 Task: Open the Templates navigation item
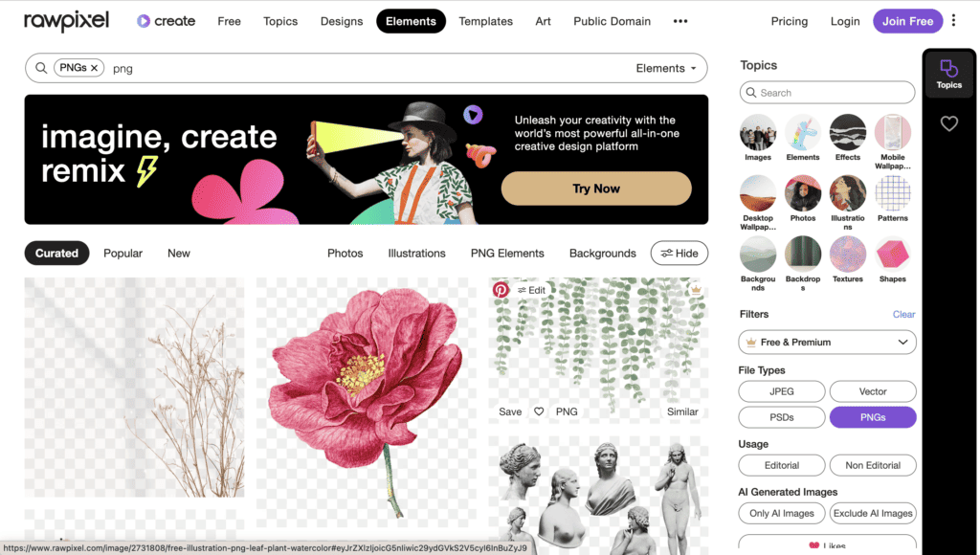485,21
